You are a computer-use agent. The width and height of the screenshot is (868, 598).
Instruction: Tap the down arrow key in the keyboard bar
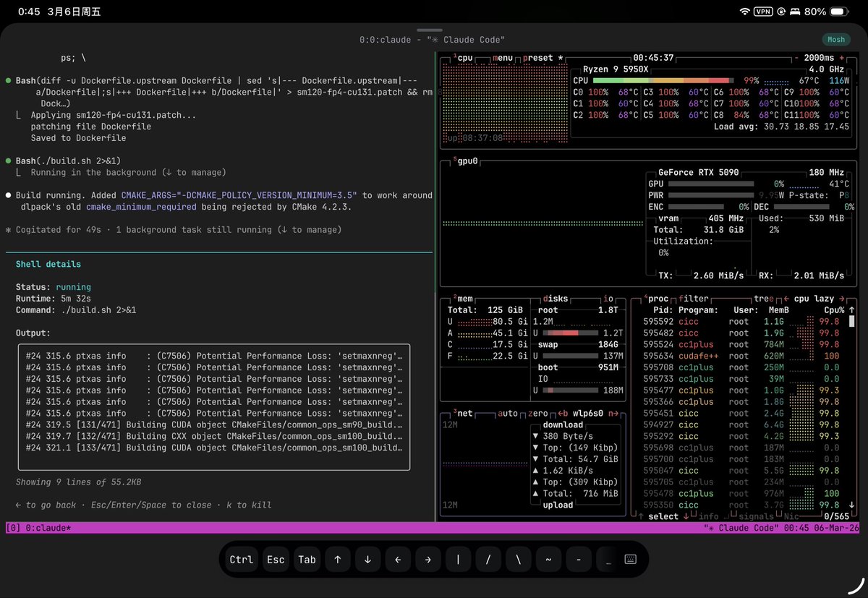(367, 559)
